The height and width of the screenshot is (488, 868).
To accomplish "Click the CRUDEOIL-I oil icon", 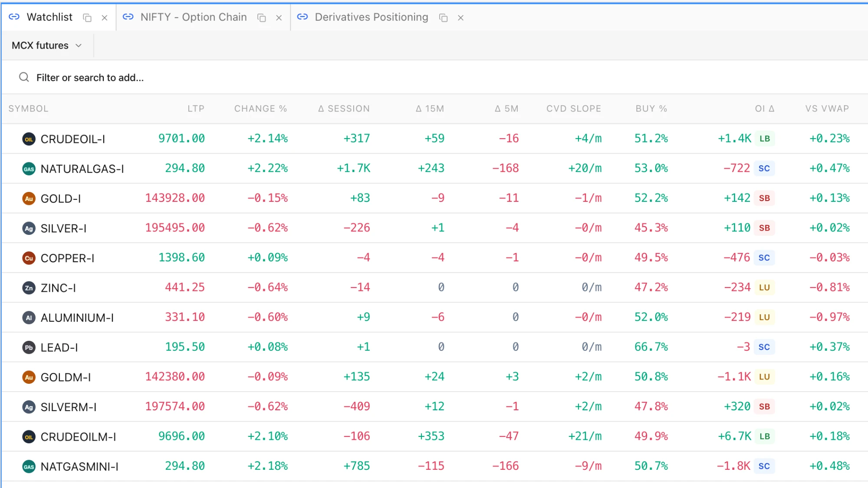I will pos(29,139).
